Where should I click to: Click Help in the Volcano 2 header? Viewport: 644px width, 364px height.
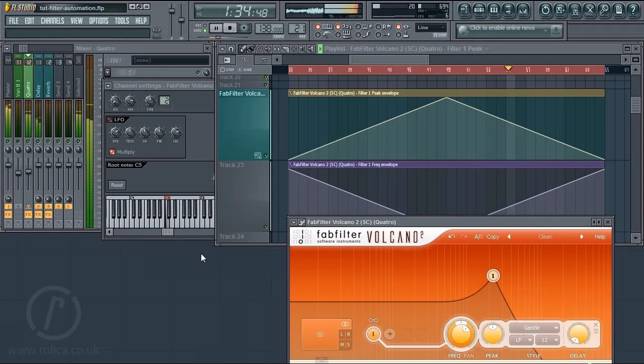tap(600, 237)
